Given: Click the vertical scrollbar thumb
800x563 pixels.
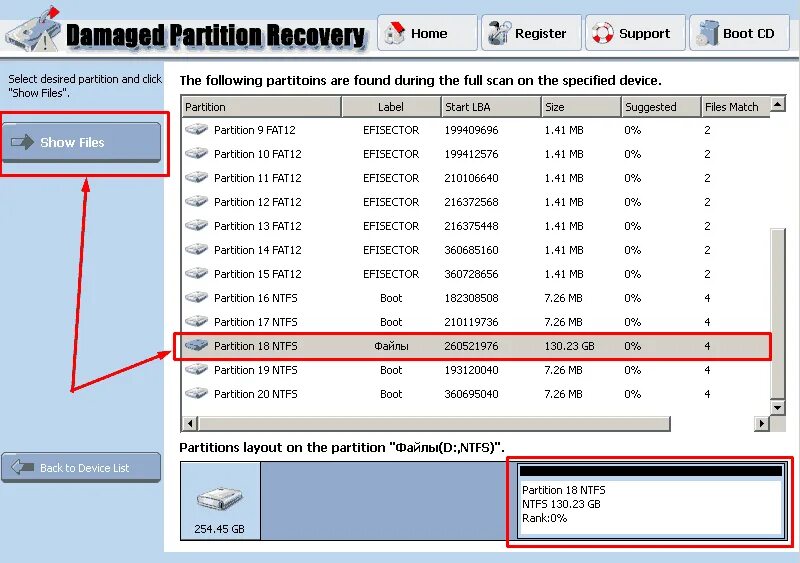Looking at the screenshot, I should (x=778, y=313).
